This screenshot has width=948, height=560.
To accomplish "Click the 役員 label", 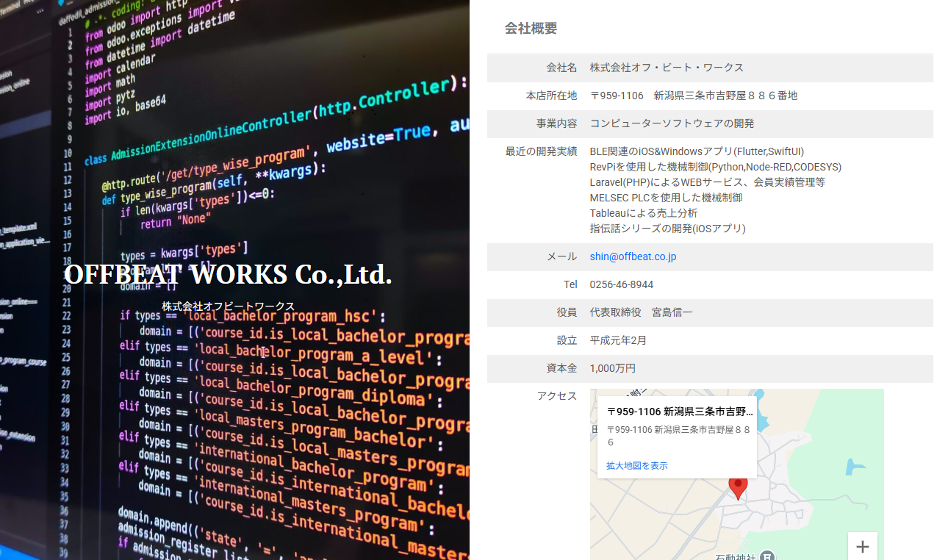I will coord(567,312).
